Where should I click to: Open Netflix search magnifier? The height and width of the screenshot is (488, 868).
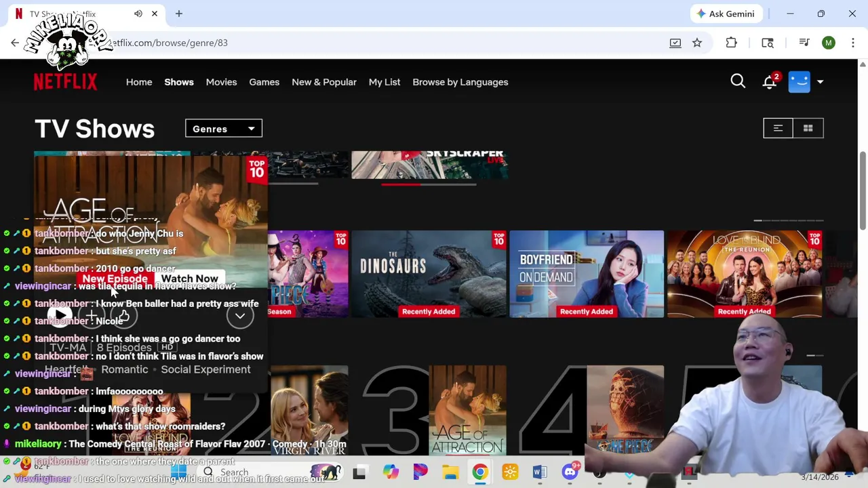[738, 81]
